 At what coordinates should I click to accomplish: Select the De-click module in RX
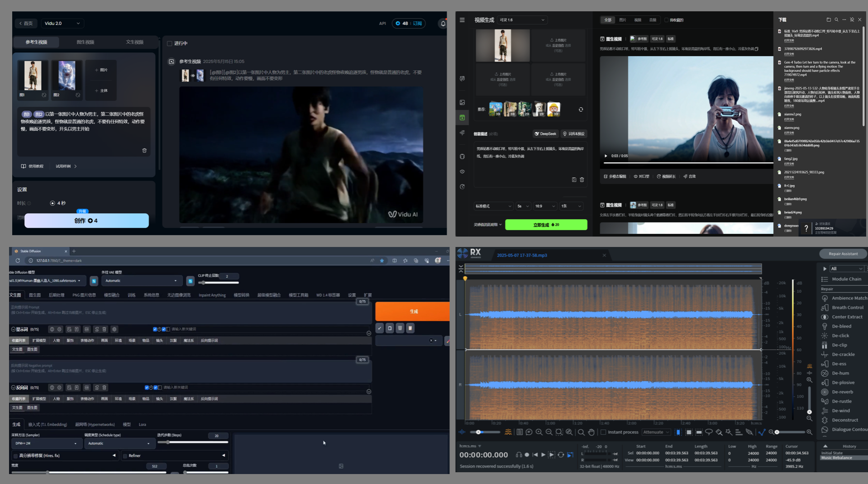(x=840, y=336)
